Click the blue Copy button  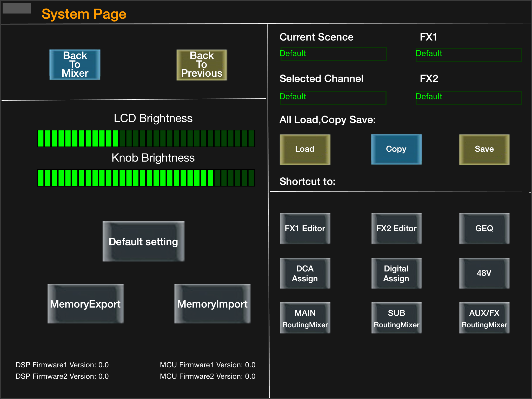pyautogui.click(x=396, y=149)
